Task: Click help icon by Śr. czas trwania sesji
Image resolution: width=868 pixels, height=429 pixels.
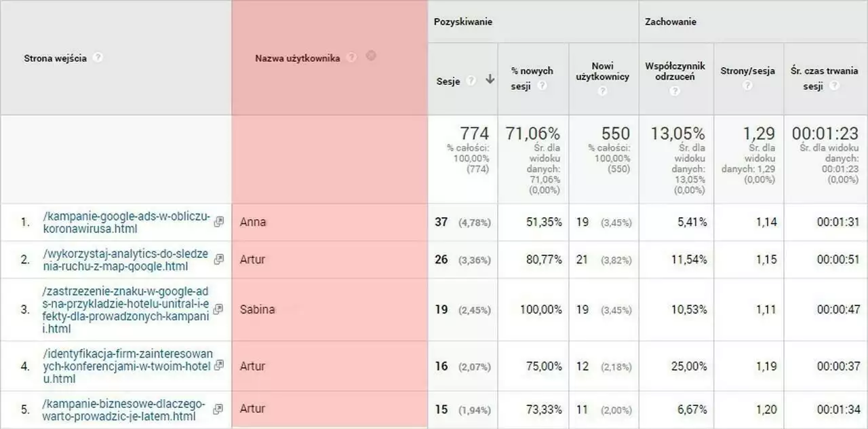Action: point(834,86)
